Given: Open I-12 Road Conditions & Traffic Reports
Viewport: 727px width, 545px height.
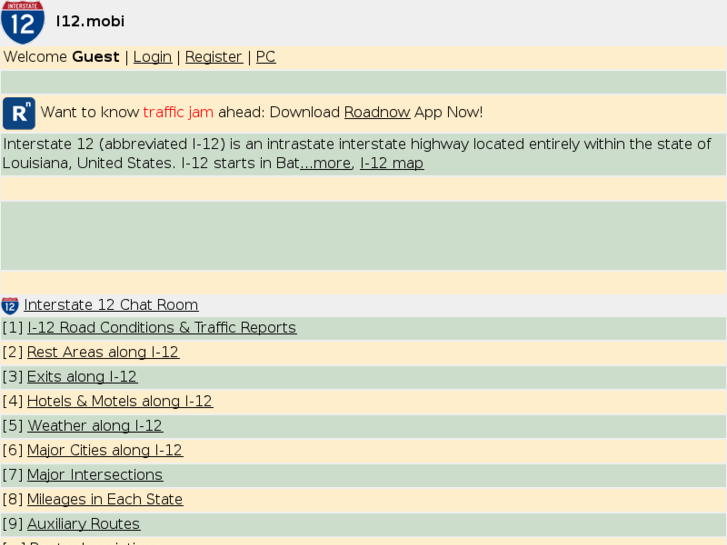Looking at the screenshot, I should (x=162, y=327).
